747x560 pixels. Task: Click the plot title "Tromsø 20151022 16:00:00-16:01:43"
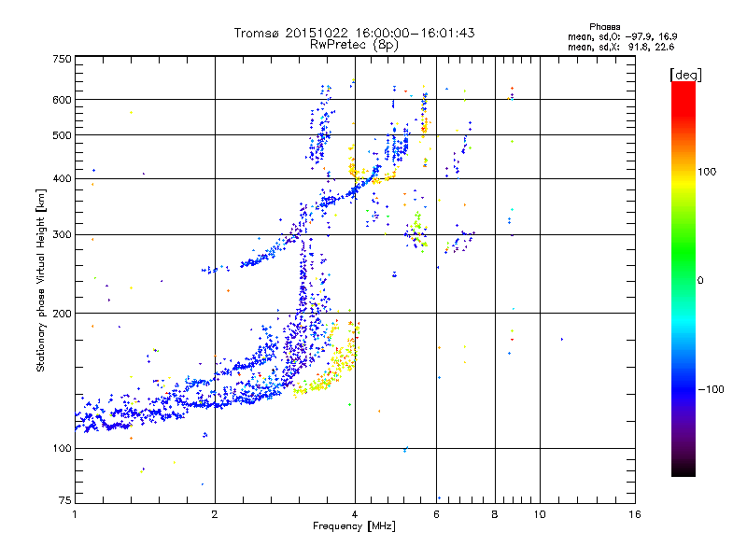(354, 33)
